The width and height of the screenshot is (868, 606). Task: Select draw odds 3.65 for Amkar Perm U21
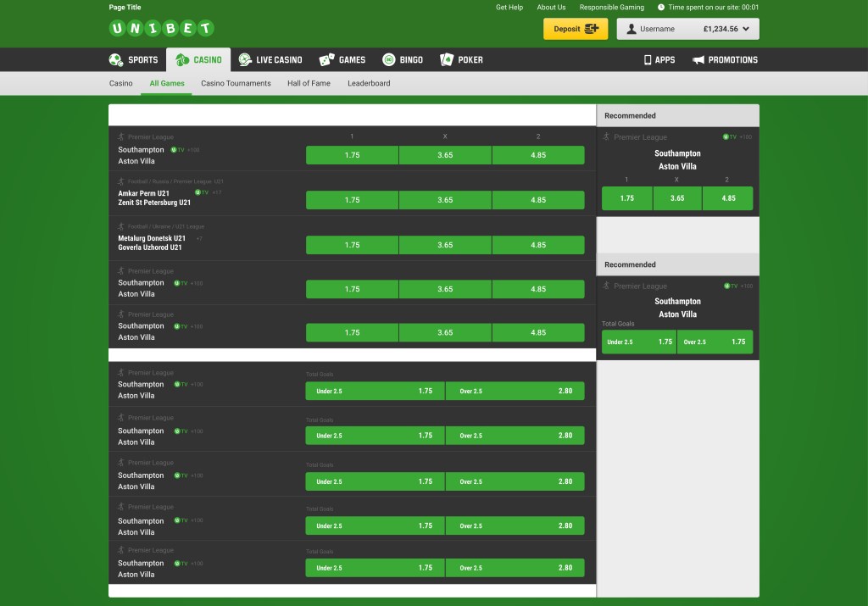tap(445, 200)
